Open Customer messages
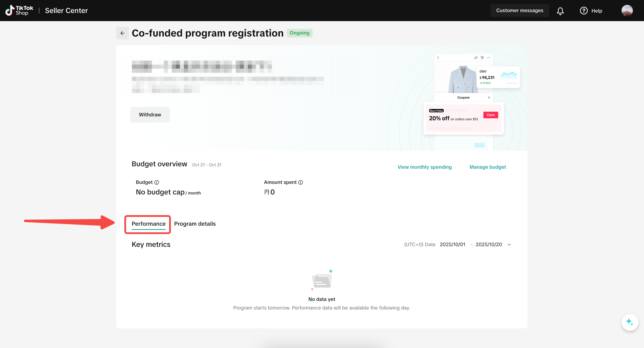This screenshot has width=644, height=348. click(519, 11)
